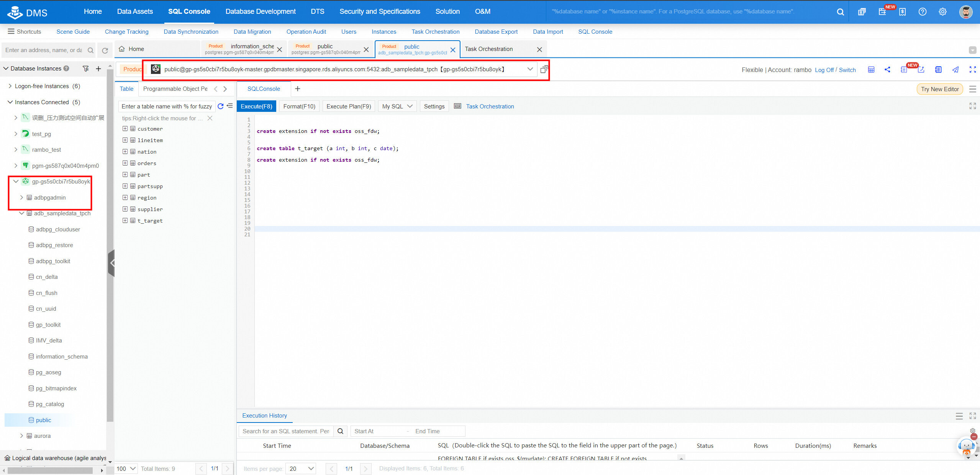
Task: Open Database Development menu
Action: pos(261,11)
